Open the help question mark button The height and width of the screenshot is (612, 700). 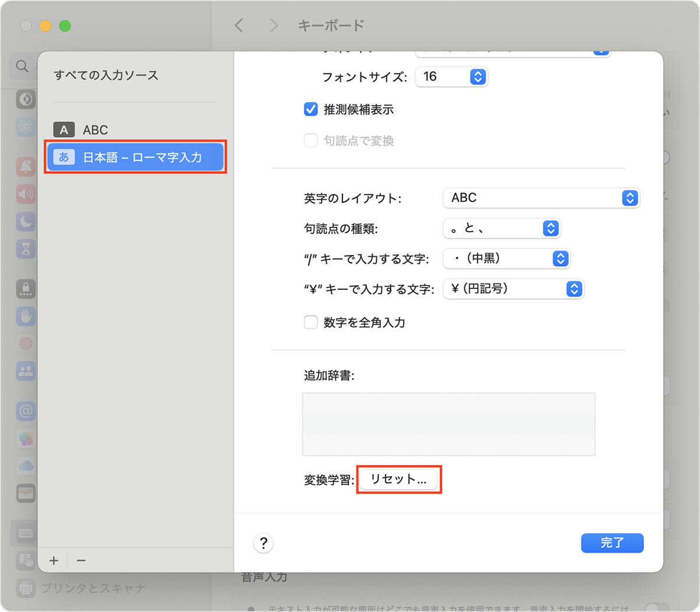(x=264, y=543)
